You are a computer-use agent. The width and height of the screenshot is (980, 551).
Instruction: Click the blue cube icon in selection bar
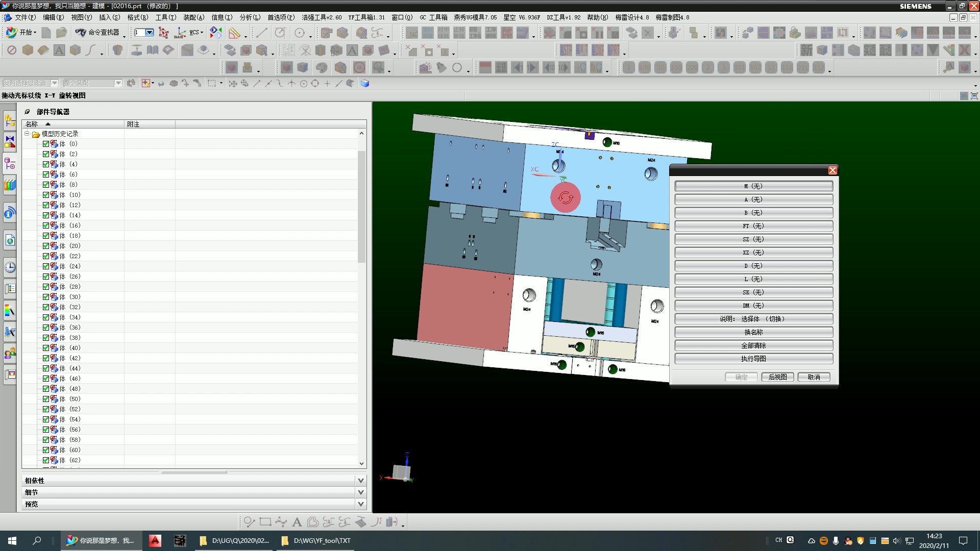pyautogui.click(x=364, y=83)
